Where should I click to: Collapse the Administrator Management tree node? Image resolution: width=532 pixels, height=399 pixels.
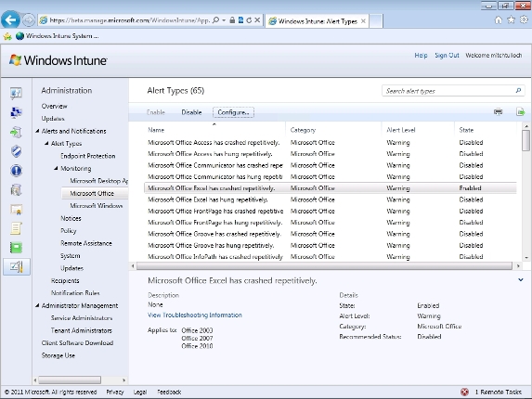[37, 305]
